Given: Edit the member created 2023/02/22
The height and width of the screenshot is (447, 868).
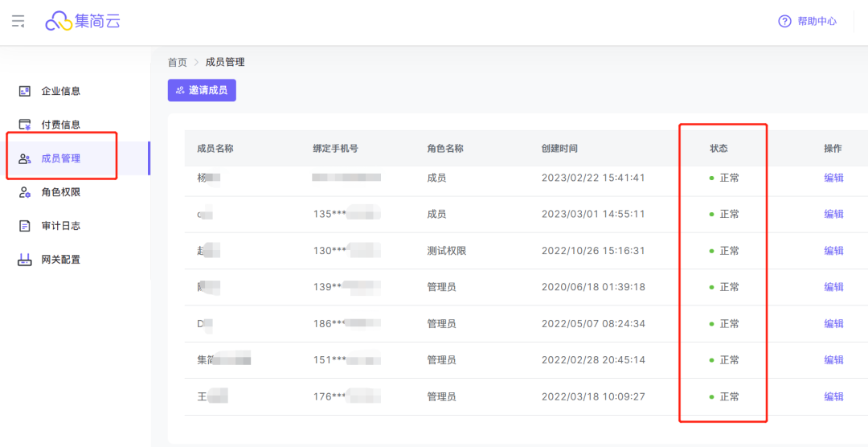Looking at the screenshot, I should click(833, 178).
